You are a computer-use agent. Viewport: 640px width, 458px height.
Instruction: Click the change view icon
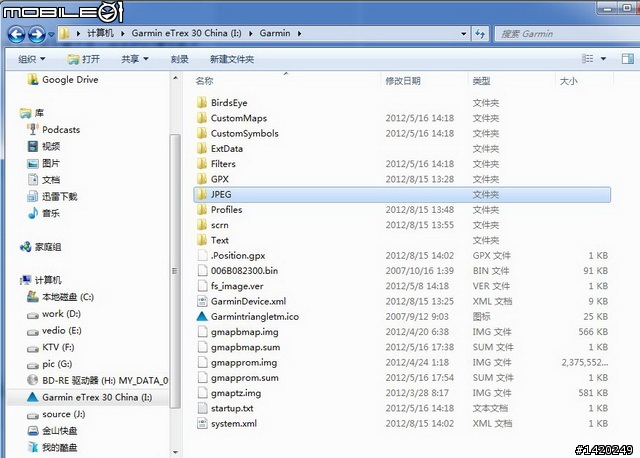587,59
